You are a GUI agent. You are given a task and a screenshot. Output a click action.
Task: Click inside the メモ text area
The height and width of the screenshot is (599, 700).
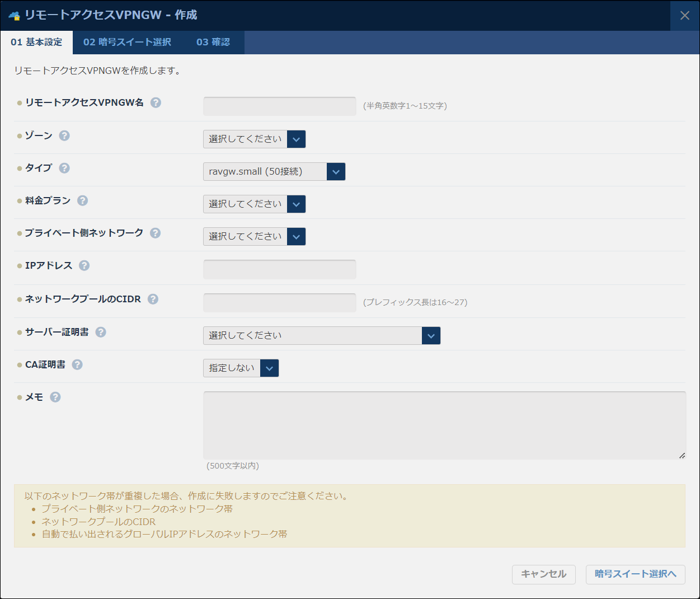(x=444, y=425)
